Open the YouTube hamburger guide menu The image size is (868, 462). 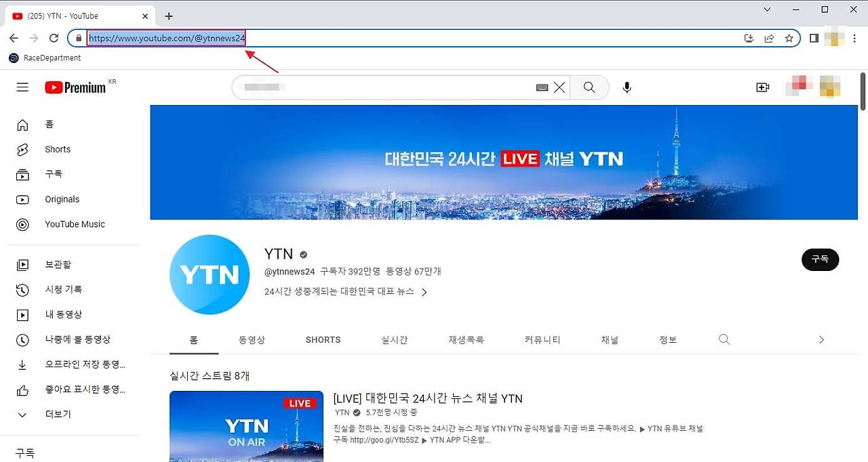(x=22, y=87)
